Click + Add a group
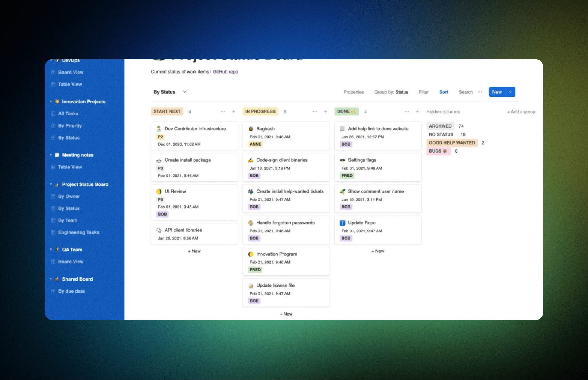This screenshot has height=380, width=588. [x=521, y=112]
